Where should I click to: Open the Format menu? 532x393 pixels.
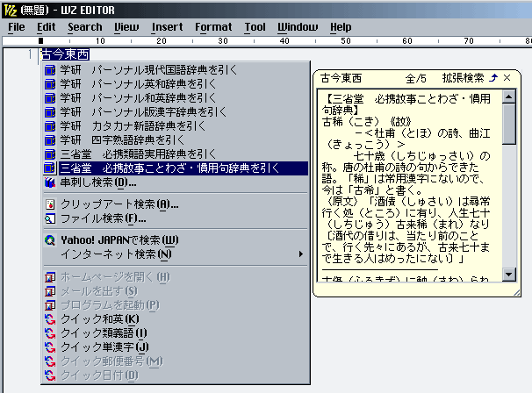[x=213, y=27]
